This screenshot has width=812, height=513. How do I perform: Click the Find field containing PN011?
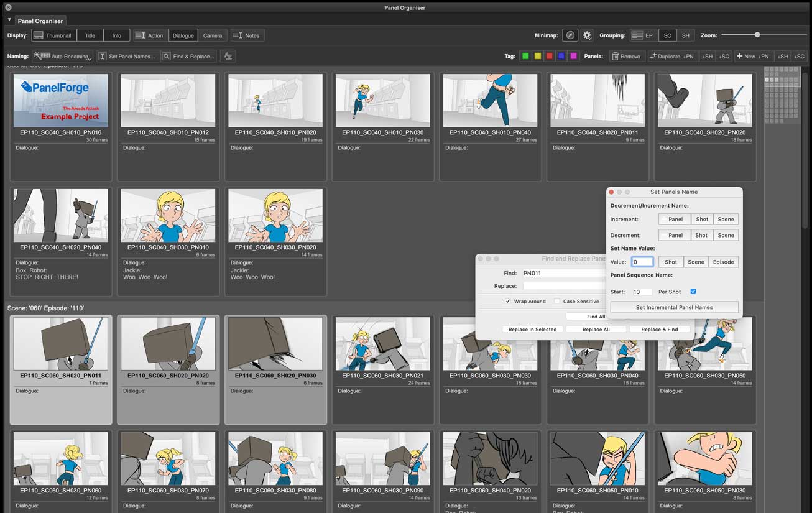tap(563, 273)
